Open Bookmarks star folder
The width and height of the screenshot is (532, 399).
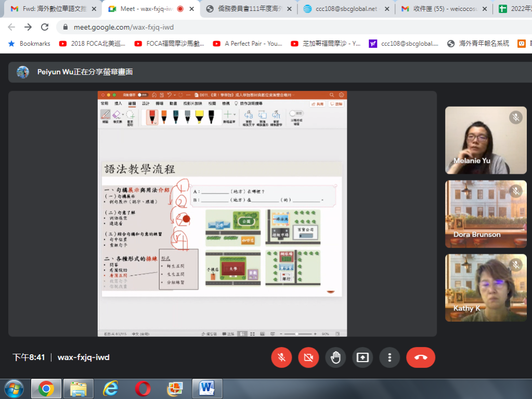pyautogui.click(x=29, y=44)
